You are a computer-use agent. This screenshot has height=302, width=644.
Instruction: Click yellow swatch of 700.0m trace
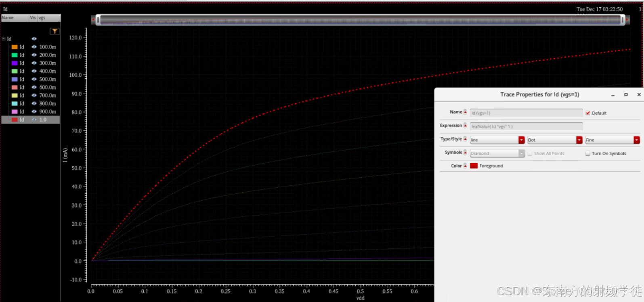[x=15, y=95]
